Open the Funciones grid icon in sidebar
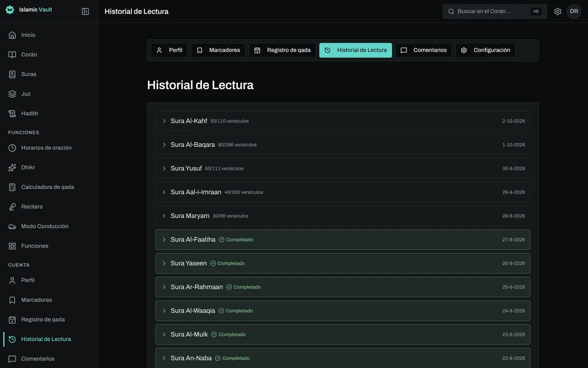This screenshot has width=588, height=368. tap(12, 246)
